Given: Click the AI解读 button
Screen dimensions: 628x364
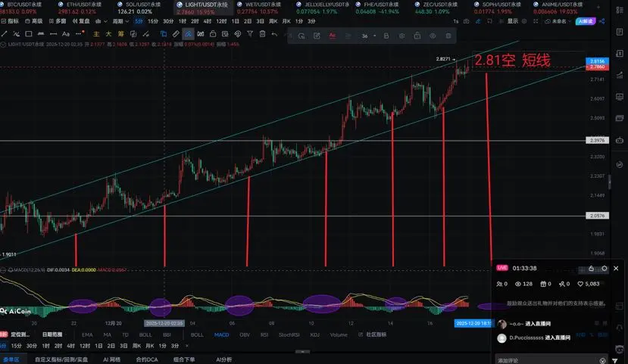Looking at the screenshot, I should 586,21.
